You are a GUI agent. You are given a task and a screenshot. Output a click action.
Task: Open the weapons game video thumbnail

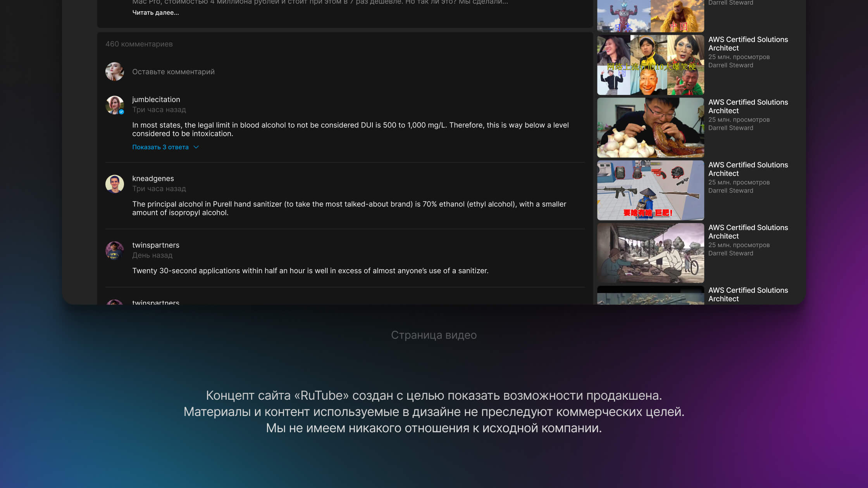[650, 190]
